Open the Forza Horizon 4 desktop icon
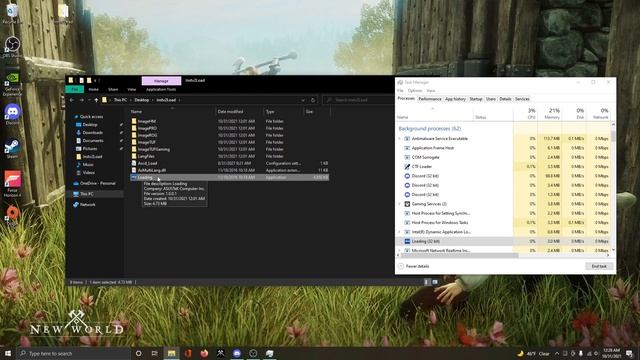Image resolution: width=640 pixels, height=360 pixels. pos(13,184)
